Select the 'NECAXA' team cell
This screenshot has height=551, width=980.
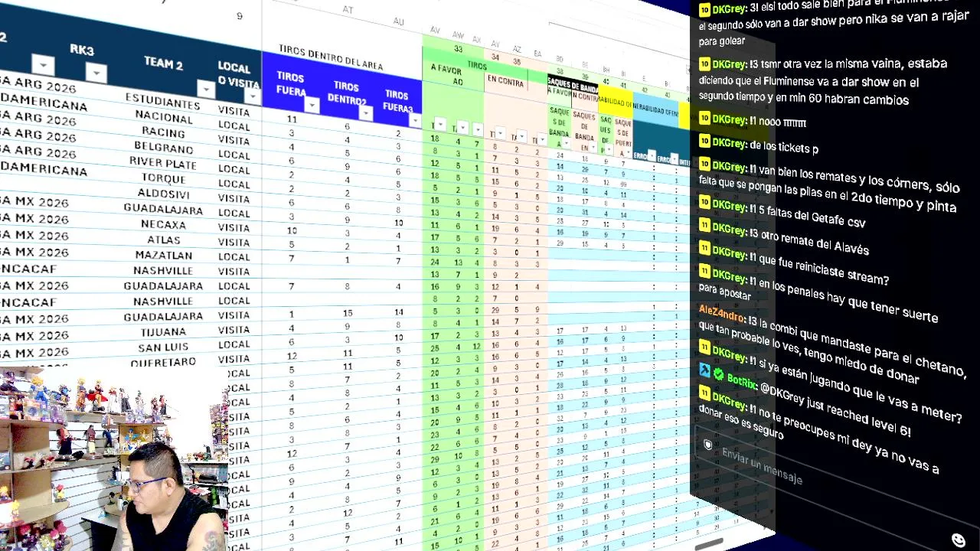click(164, 224)
